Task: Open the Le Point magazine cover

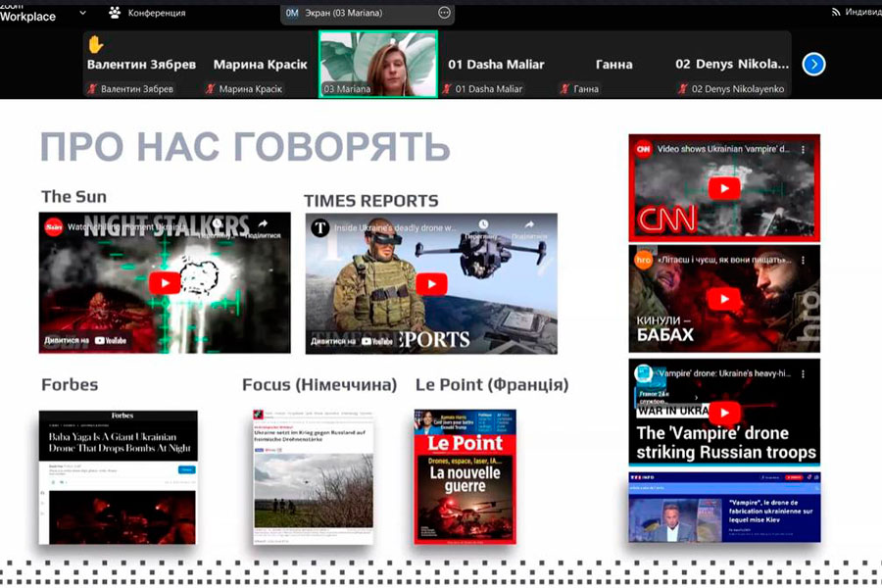Action: [465, 476]
